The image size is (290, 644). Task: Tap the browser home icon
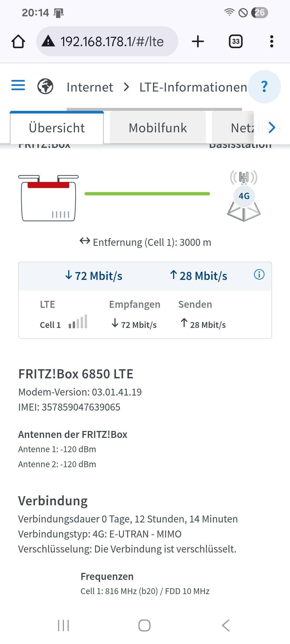[18, 42]
